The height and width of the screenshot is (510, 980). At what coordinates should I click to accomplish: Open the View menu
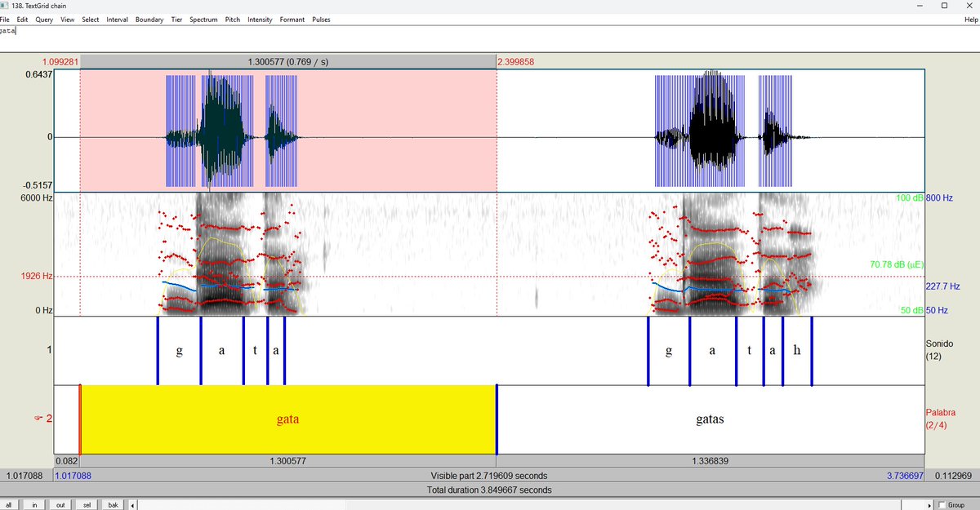(67, 20)
